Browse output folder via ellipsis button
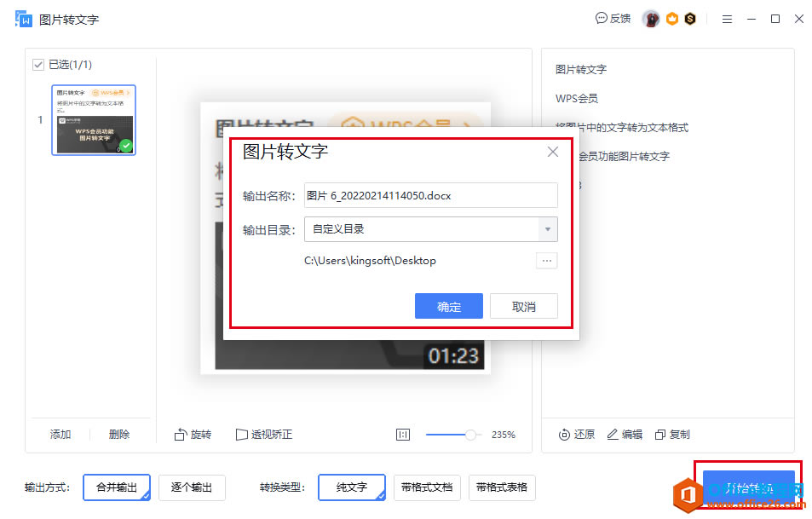The width and height of the screenshot is (812, 519). [547, 261]
